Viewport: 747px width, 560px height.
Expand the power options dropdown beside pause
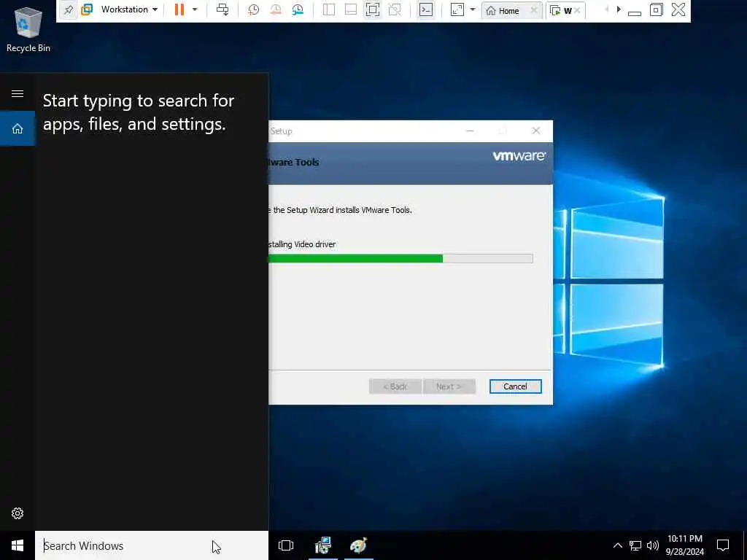pos(195,9)
